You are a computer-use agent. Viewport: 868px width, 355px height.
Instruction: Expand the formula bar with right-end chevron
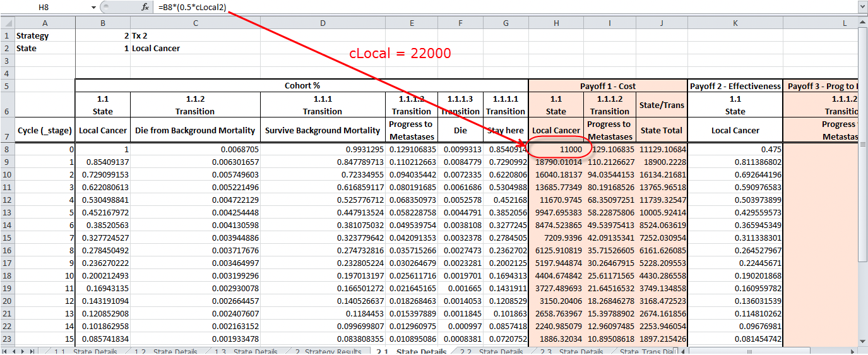862,7
